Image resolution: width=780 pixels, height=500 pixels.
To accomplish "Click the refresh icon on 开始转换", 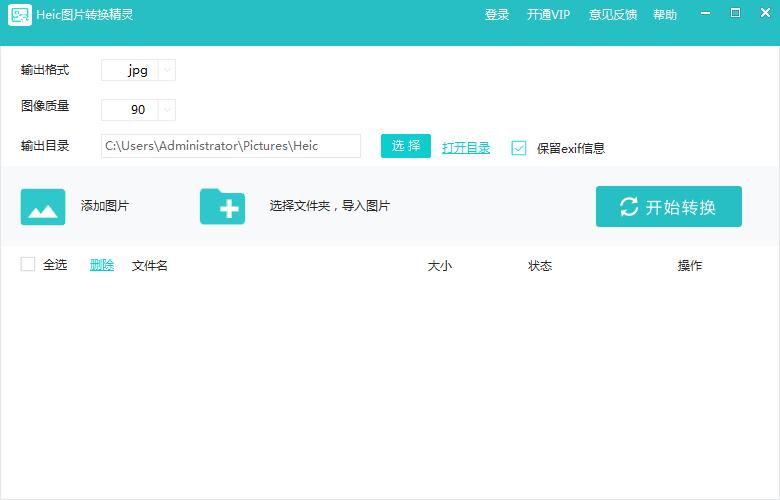I will point(629,207).
